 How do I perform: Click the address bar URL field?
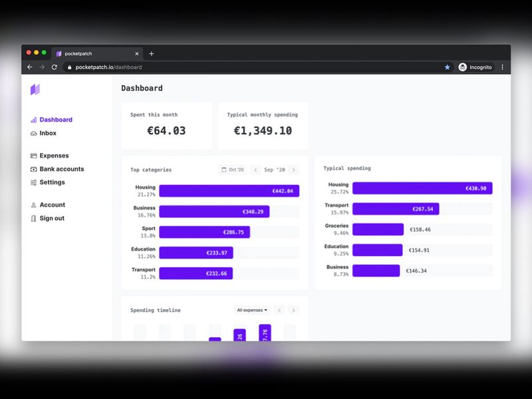point(254,67)
